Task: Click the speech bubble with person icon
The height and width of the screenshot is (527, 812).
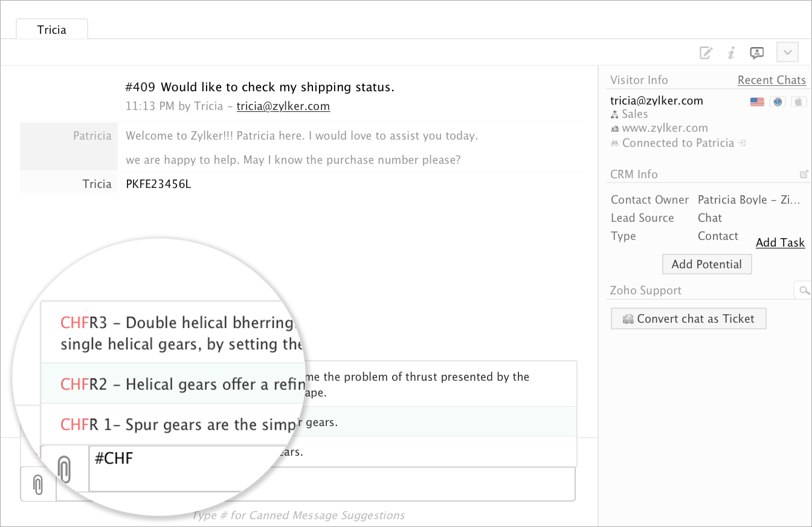Action: [x=756, y=53]
